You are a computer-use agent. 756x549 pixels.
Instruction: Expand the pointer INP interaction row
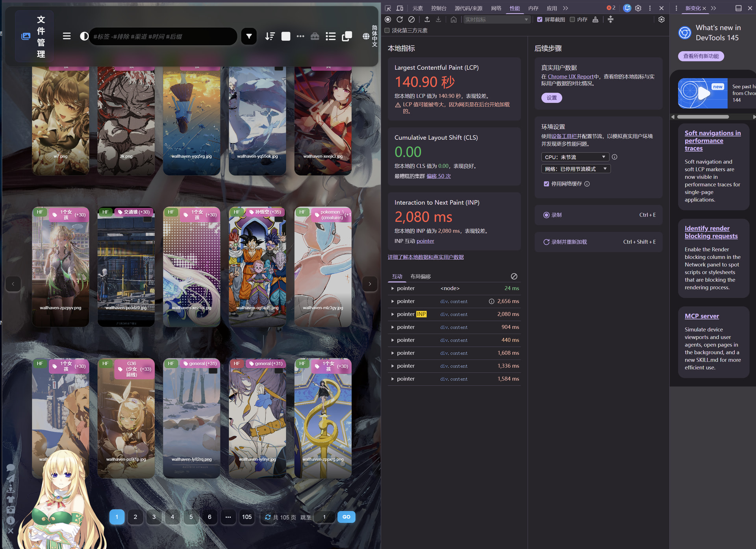(x=454, y=314)
